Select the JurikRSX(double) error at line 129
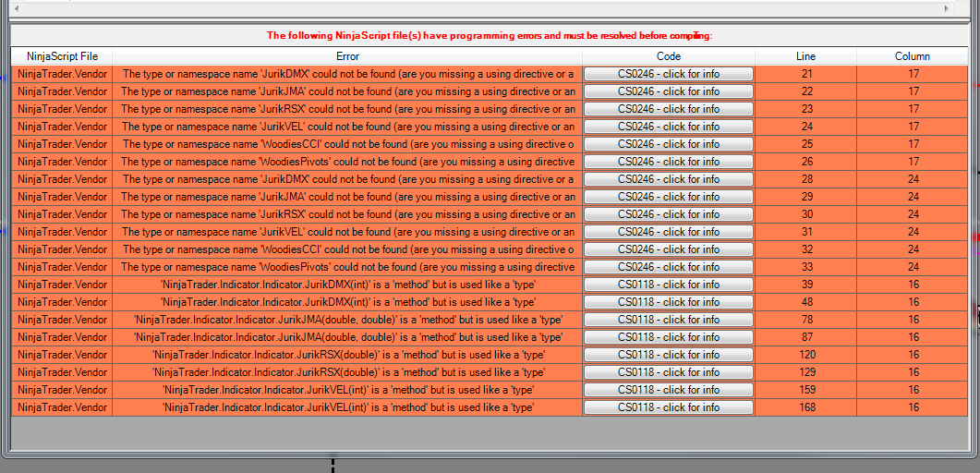980x473 pixels. click(x=347, y=371)
